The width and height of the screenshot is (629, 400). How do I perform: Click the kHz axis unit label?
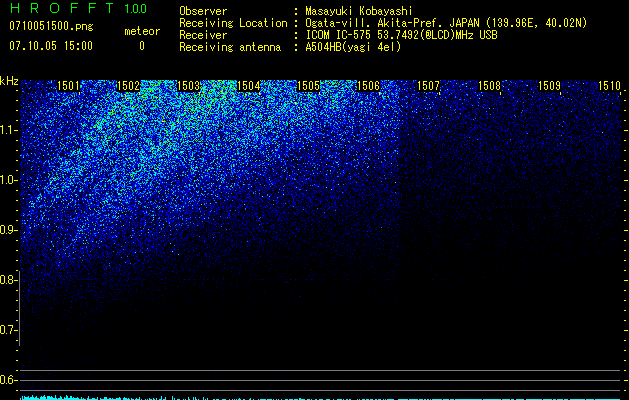click(9, 81)
